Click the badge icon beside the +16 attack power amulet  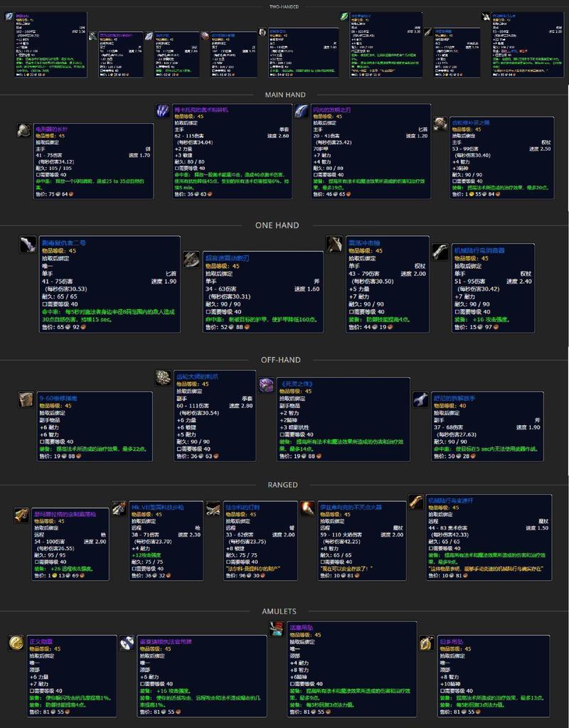[127, 643]
